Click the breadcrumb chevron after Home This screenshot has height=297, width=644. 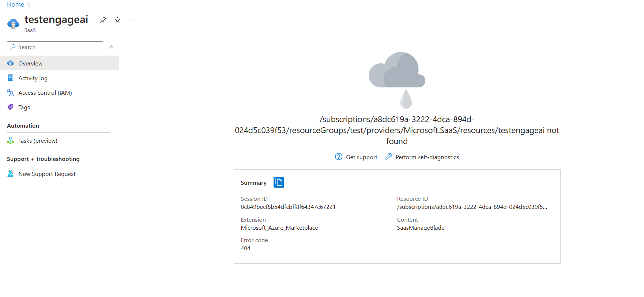pos(29,4)
